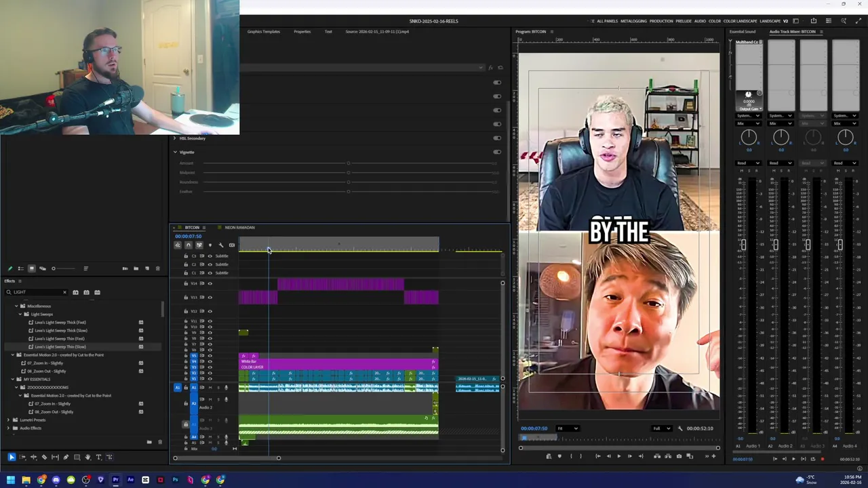Collapse the Light Sweeps folder

point(20,314)
